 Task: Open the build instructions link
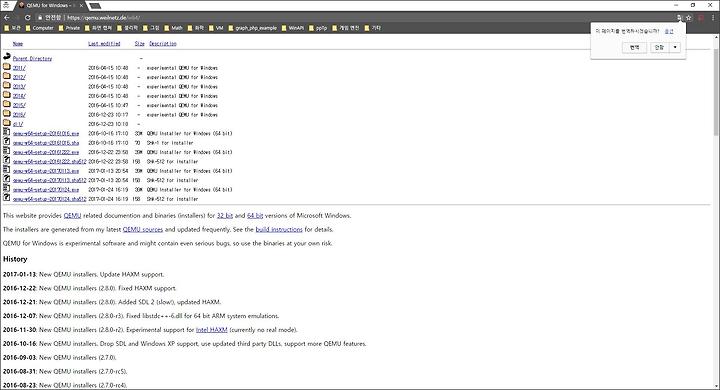[279, 229]
